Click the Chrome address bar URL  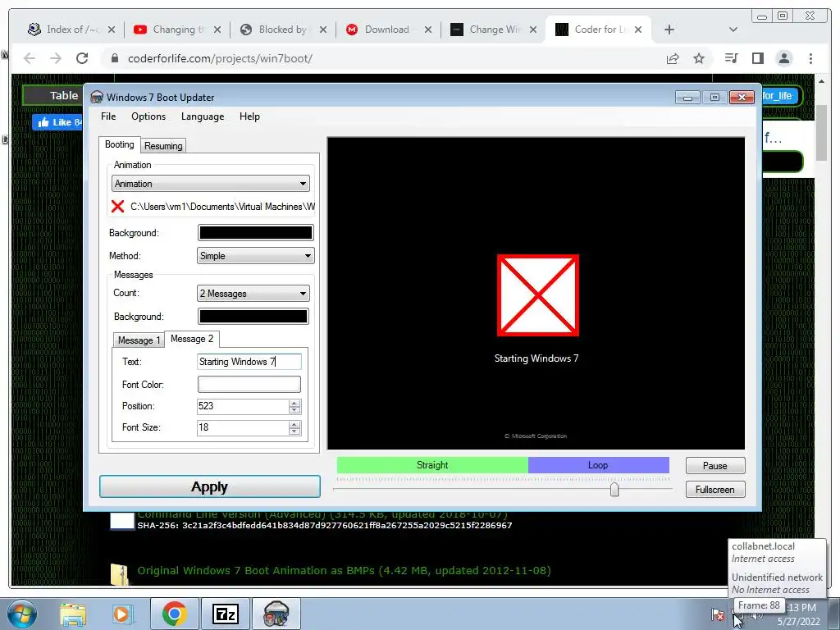point(220,58)
